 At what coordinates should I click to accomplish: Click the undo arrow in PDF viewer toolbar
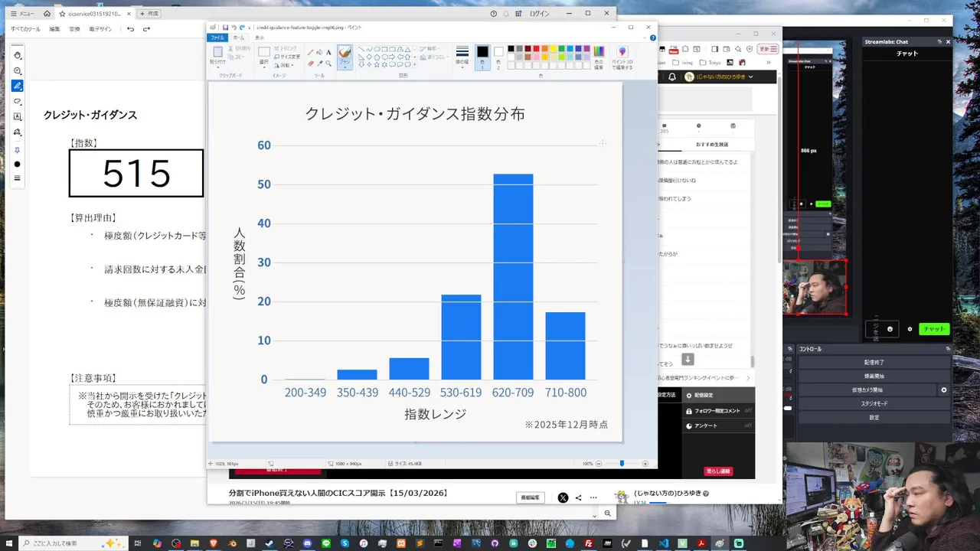(131, 29)
